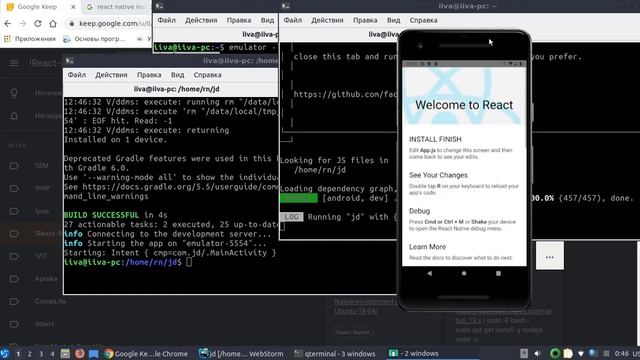Image resolution: width=640 pixels, height=360 pixels.
Task: Open Вид menu in the /home/rn/jd terminal
Action: click(177, 75)
